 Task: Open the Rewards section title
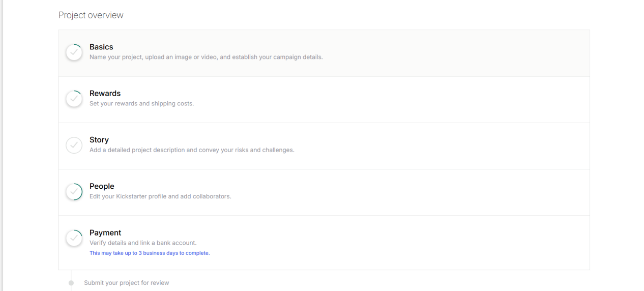tap(105, 93)
